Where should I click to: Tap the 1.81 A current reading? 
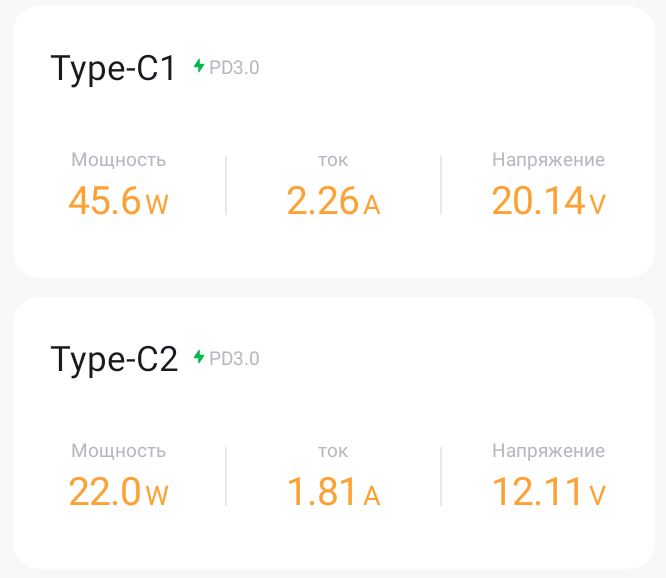click(x=333, y=493)
